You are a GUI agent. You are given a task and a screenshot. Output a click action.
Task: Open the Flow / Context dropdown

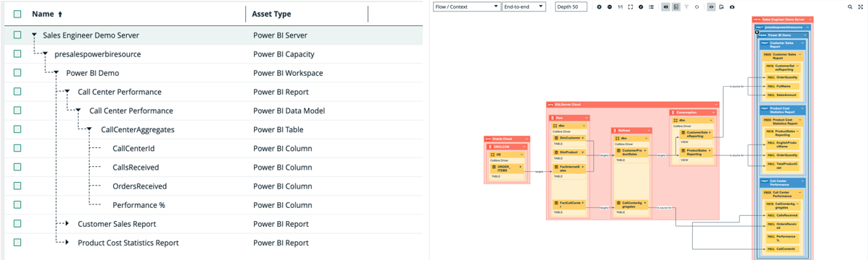(x=466, y=6)
